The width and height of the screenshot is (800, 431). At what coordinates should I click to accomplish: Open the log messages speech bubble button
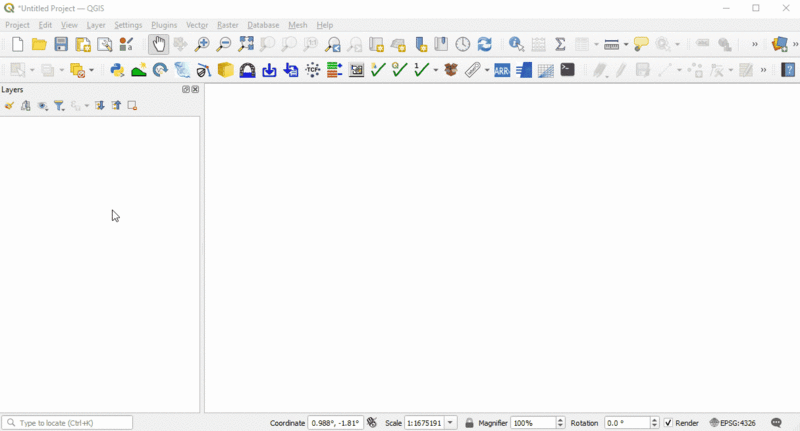tap(777, 423)
